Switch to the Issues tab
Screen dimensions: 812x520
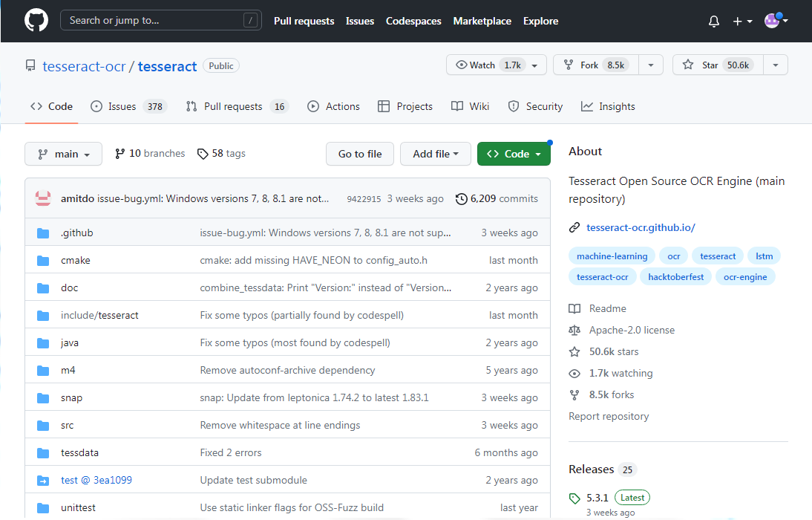click(x=128, y=106)
